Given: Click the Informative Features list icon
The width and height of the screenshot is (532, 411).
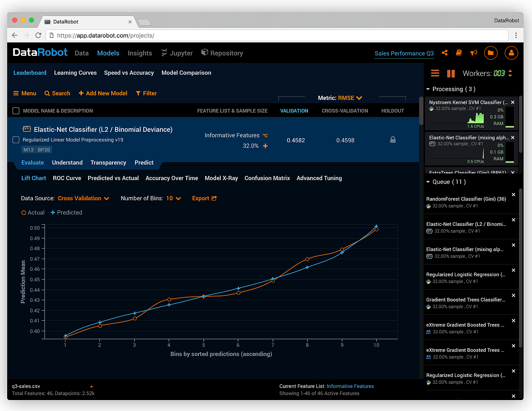Looking at the screenshot, I should pyautogui.click(x=265, y=136).
